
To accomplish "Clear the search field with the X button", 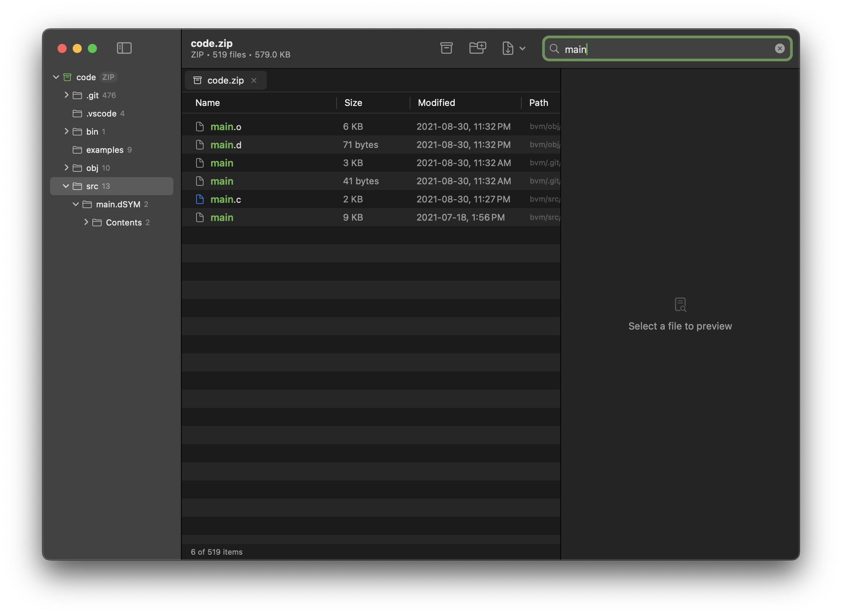I will [x=780, y=48].
